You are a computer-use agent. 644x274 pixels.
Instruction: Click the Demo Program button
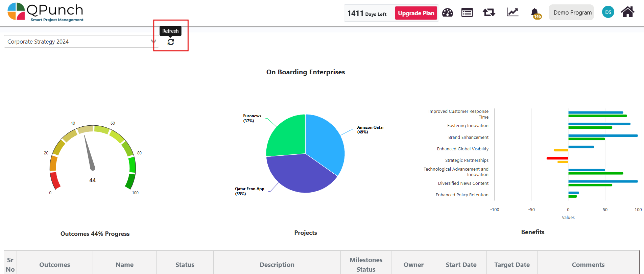pos(572,13)
